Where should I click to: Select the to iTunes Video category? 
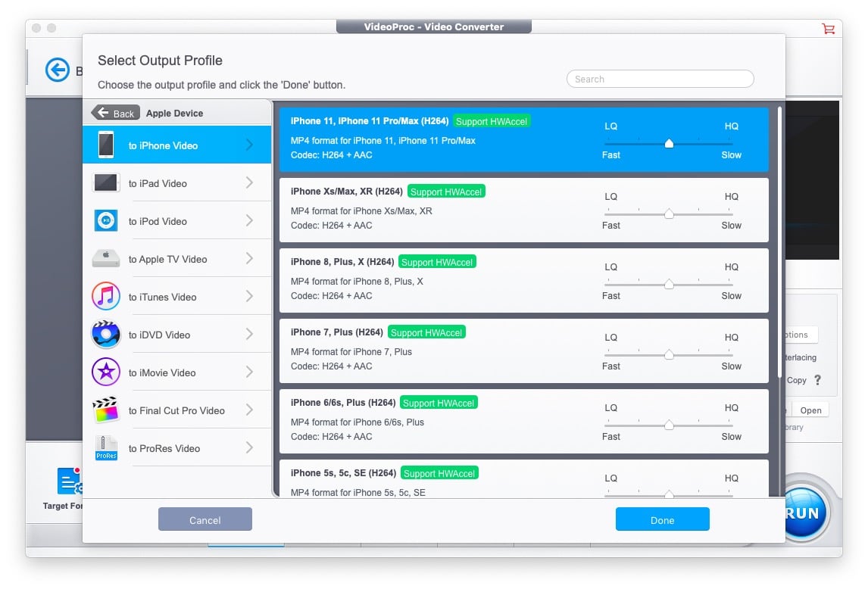point(176,296)
